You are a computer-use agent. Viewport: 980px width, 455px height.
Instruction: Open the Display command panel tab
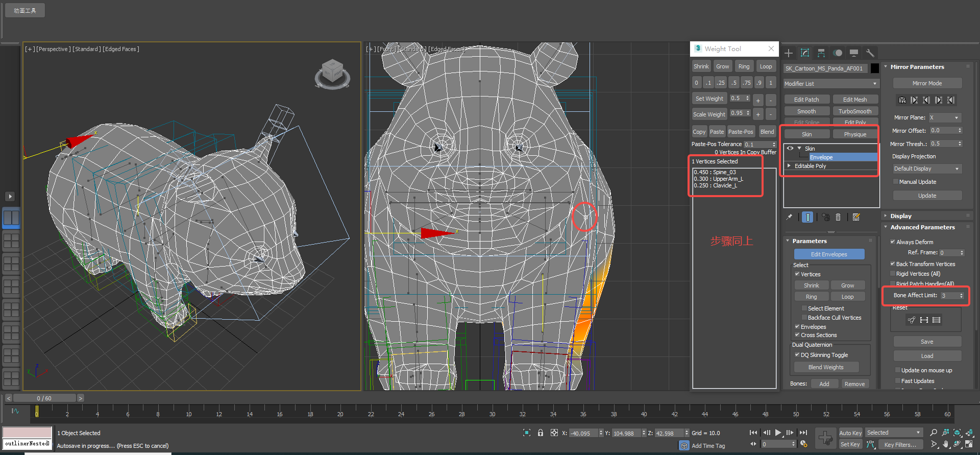click(854, 53)
